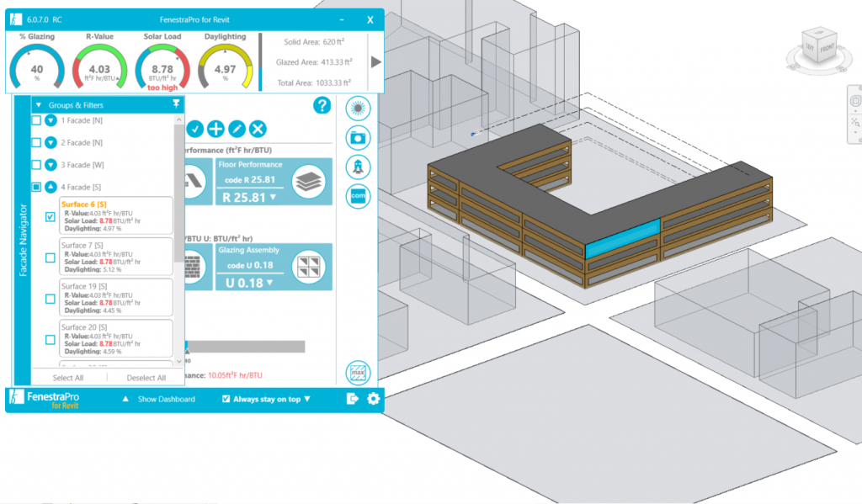Viewport: 862px width, 504px height.
Task: Click the brick wall assembly icon
Action: click(x=193, y=267)
